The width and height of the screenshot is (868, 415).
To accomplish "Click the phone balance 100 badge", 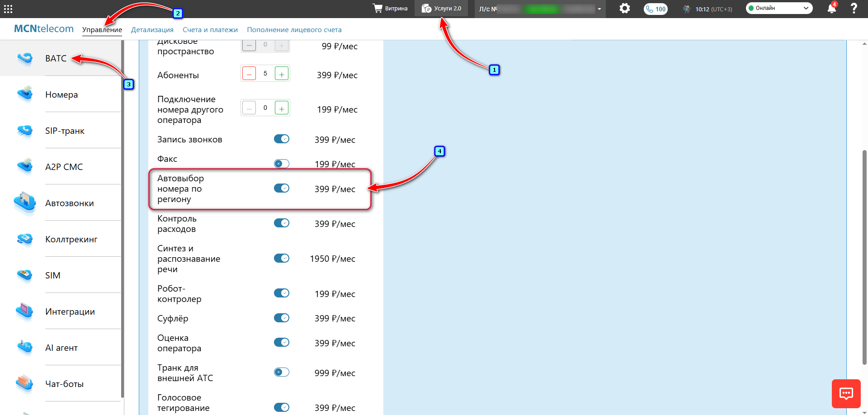I will point(656,9).
